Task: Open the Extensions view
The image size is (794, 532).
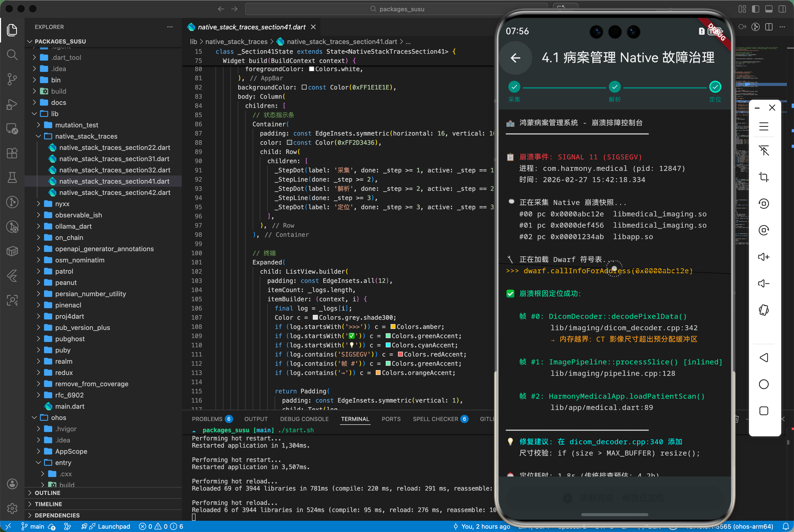Action: 12,153
